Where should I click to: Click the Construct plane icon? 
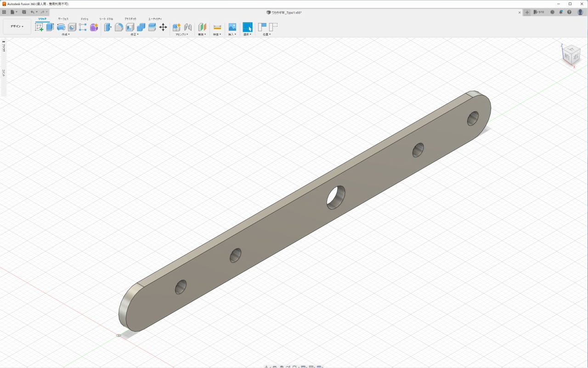[x=202, y=27]
